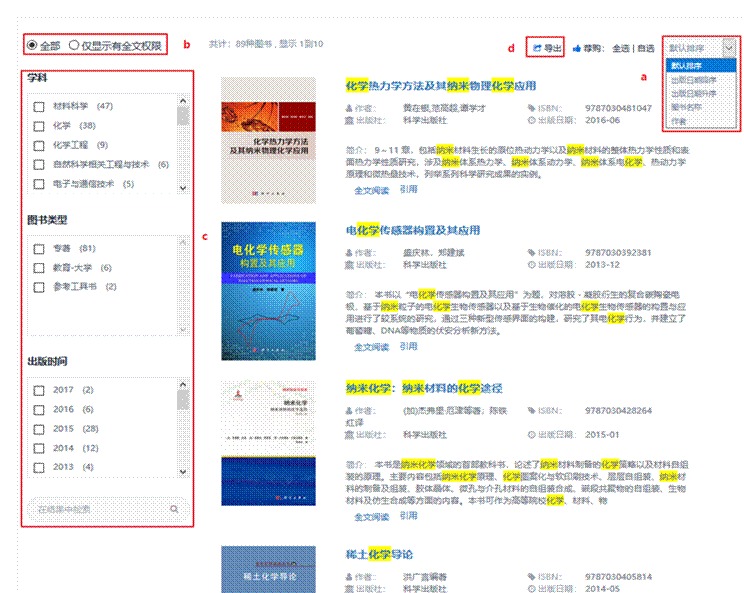
Task: Choose 图书名称 in sort list
Action: coord(701,107)
